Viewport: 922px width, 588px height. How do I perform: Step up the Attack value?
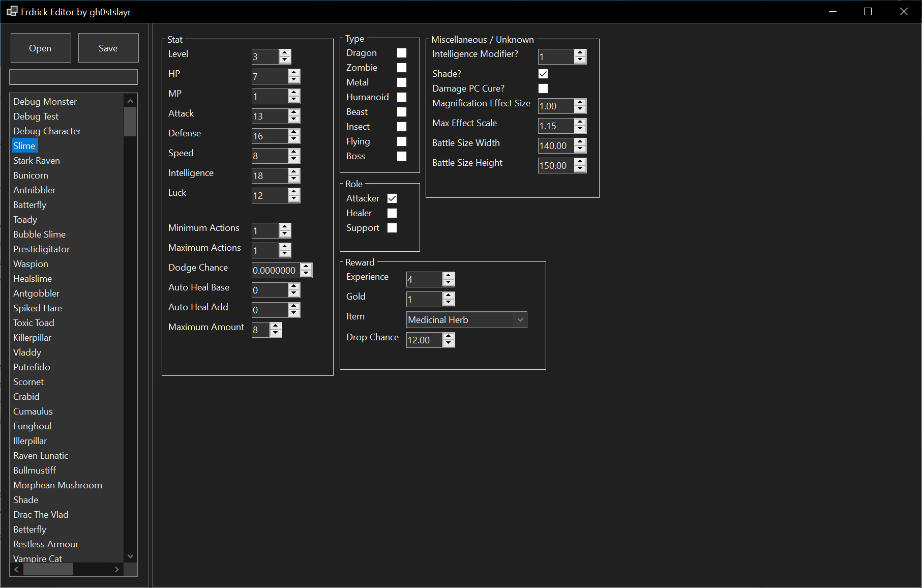293,113
